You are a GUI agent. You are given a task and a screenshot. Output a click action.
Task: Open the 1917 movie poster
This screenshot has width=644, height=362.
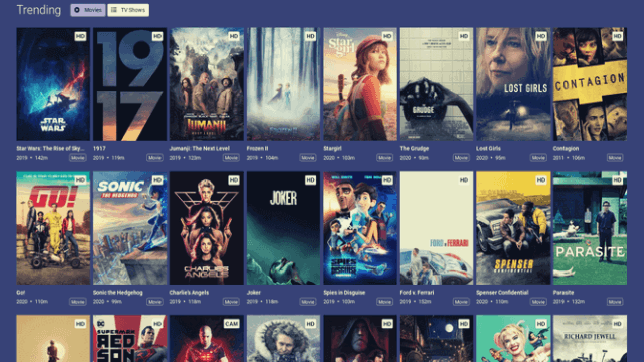[130, 84]
